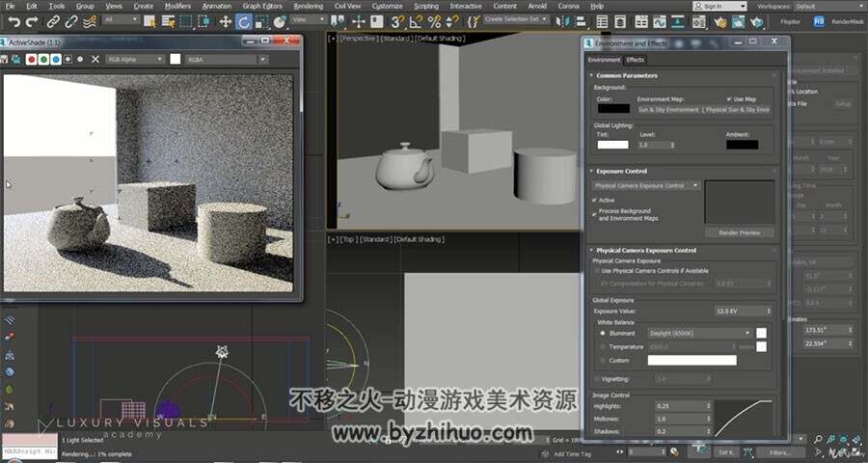Click the Angle Snap toggle icon
Image resolution: width=868 pixels, height=463 pixels.
(416, 22)
